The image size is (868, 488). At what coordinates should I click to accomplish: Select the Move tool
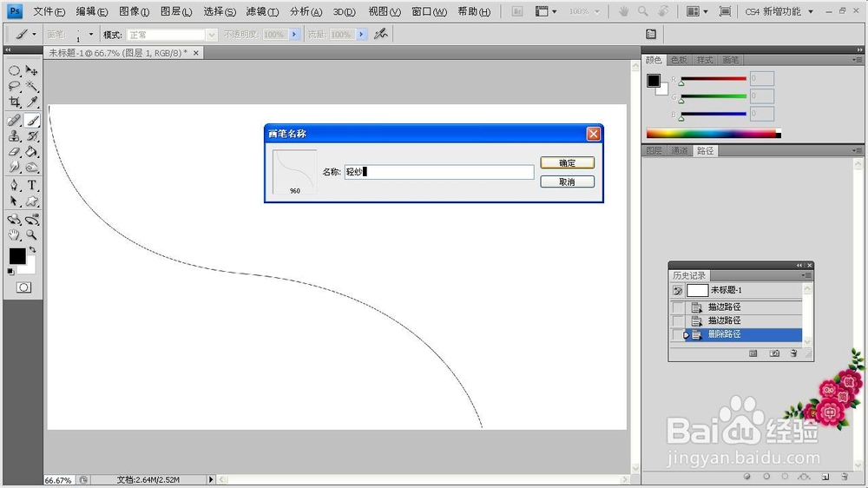click(31, 71)
